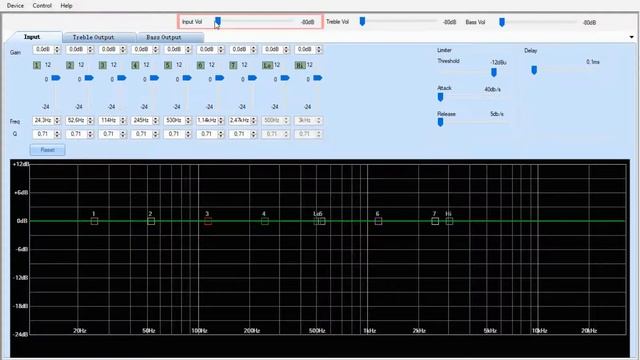The height and width of the screenshot is (360, 640).
Task: Select red node 3 on the EQ graph
Action: [x=208, y=221]
